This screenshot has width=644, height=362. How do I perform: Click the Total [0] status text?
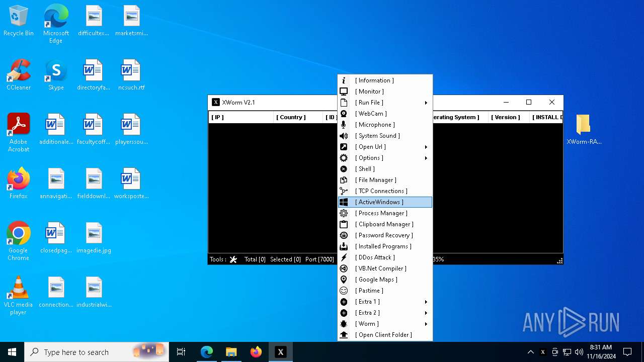[x=255, y=259]
